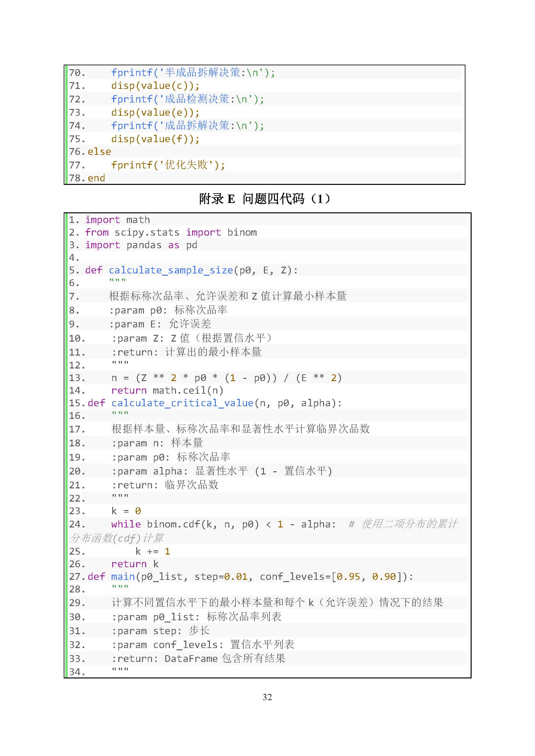Click 'from scipy.stats import binom' line

[171, 232]
